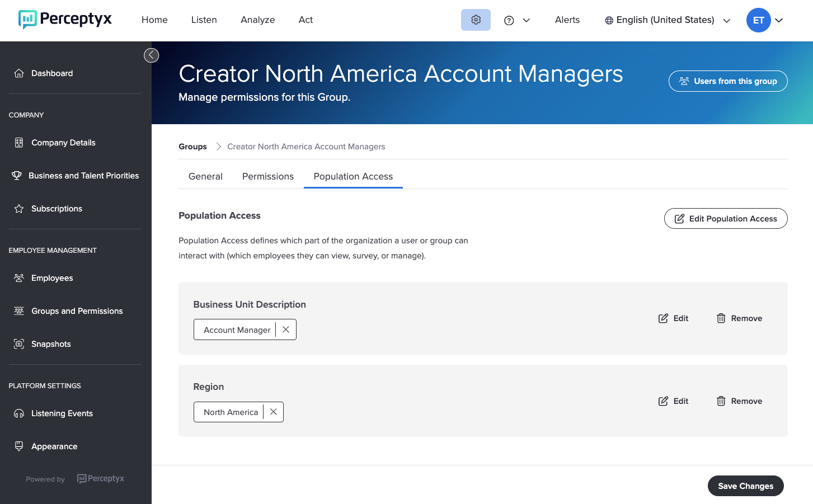Open the settings gear icon
The width and height of the screenshot is (813, 504).
pyautogui.click(x=476, y=20)
